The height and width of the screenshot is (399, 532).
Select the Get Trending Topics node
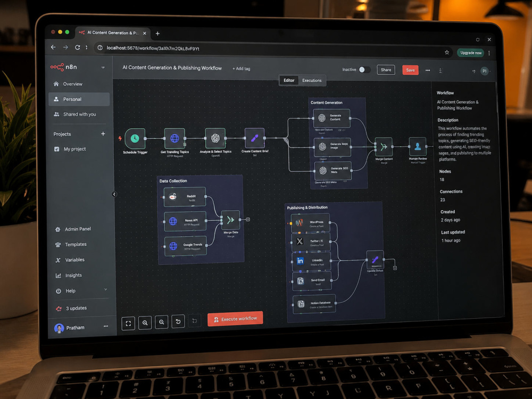tap(174, 138)
